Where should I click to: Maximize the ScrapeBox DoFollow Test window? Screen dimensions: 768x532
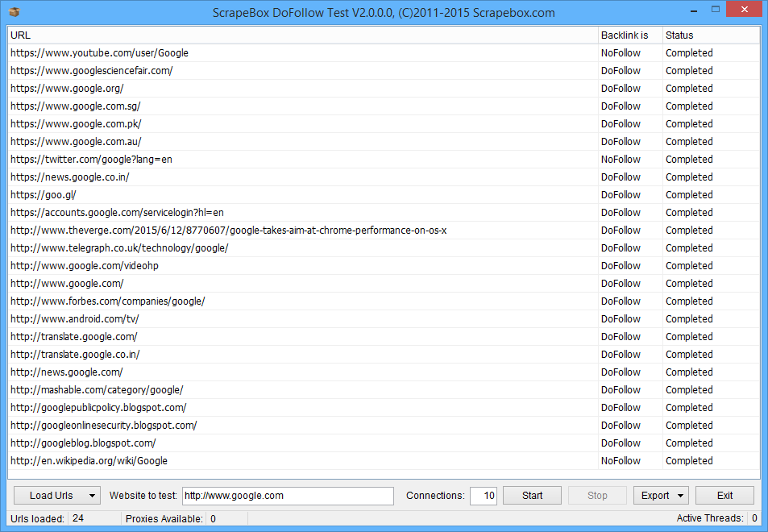point(715,11)
